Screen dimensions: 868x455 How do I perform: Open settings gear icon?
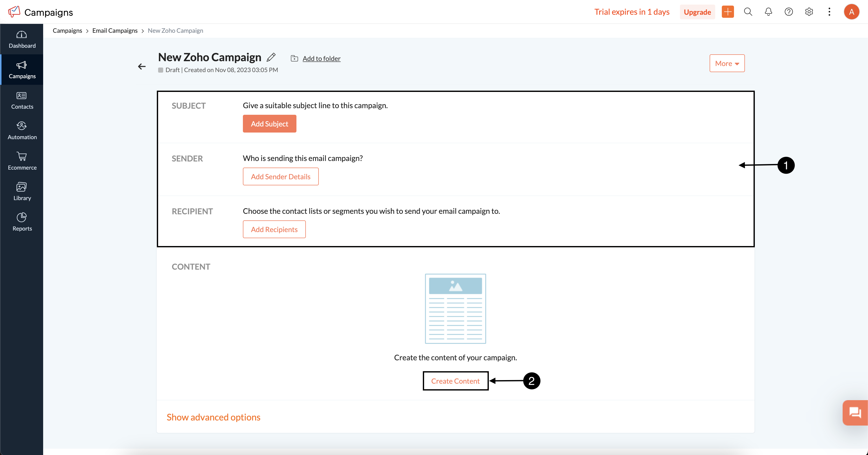pos(809,12)
